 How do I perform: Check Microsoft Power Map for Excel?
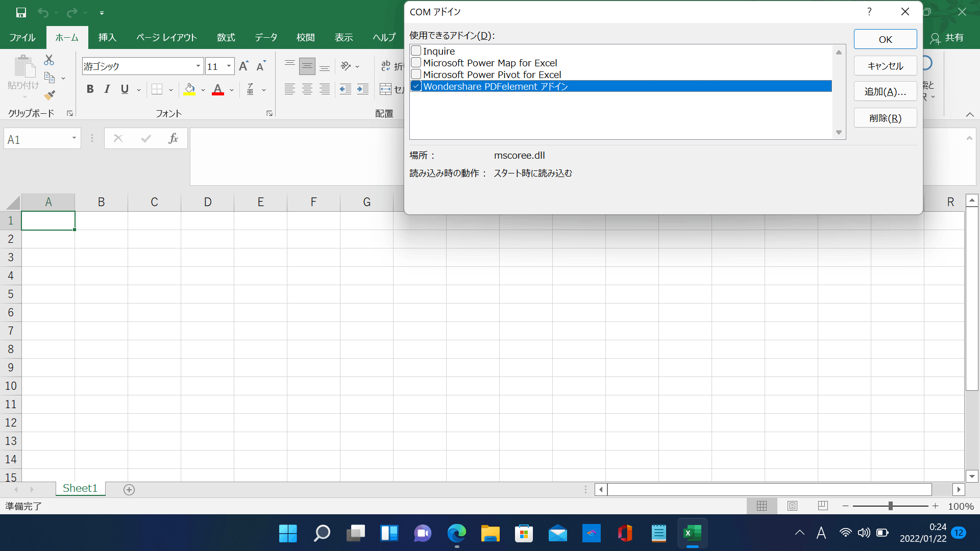pyautogui.click(x=416, y=62)
